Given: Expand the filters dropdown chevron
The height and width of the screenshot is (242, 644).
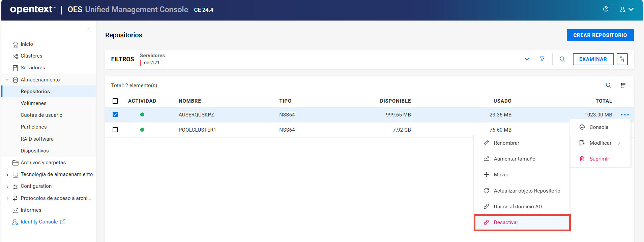Looking at the screenshot, I should click(527, 59).
